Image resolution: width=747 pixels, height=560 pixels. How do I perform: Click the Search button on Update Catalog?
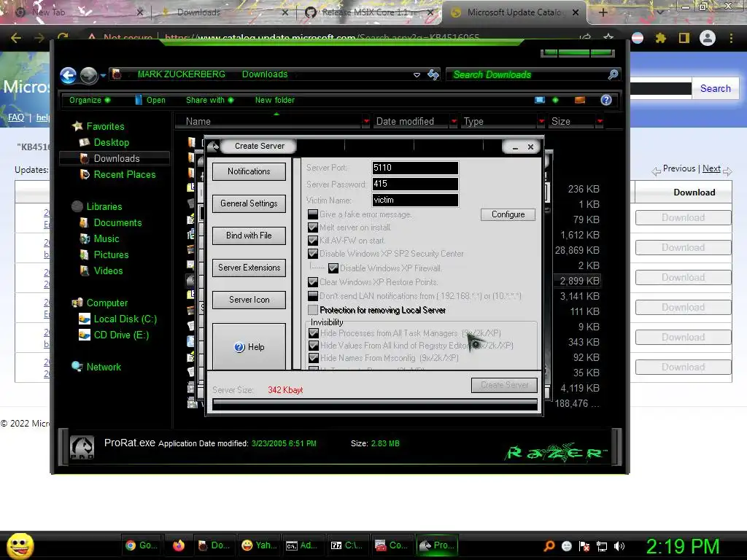pos(715,88)
